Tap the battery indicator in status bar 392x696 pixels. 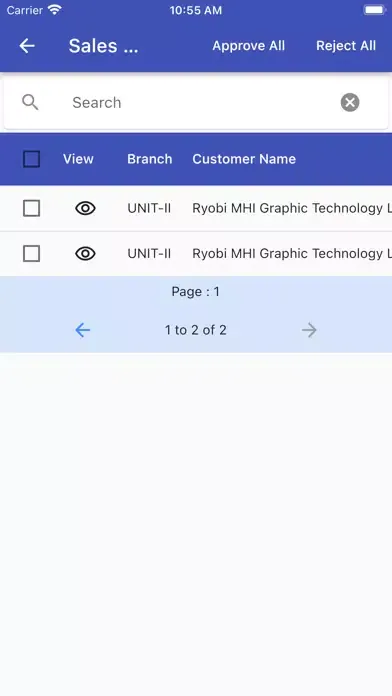374,10
